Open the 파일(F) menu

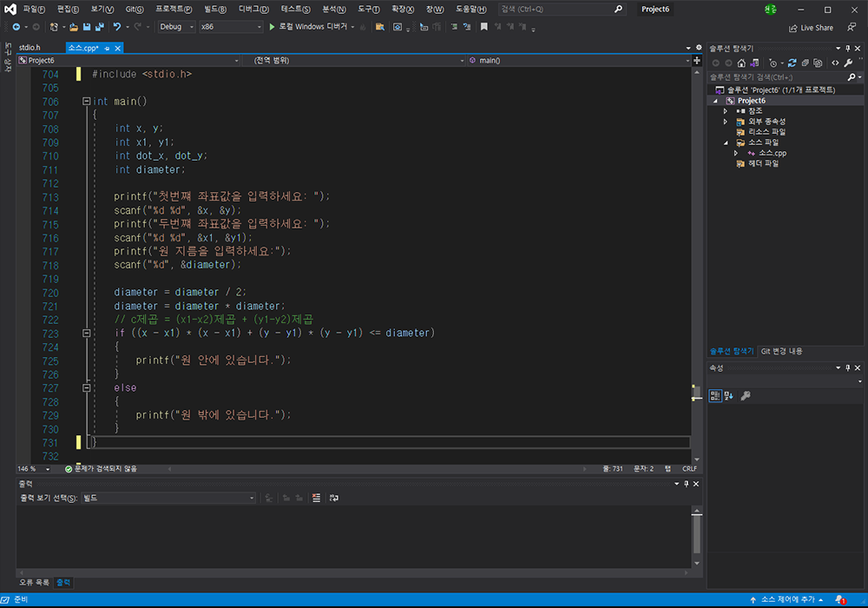[34, 10]
